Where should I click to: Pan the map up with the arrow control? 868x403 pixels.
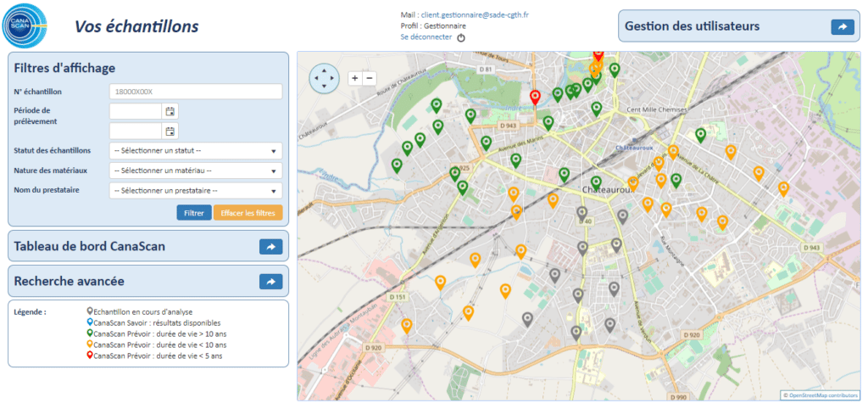coord(324,70)
